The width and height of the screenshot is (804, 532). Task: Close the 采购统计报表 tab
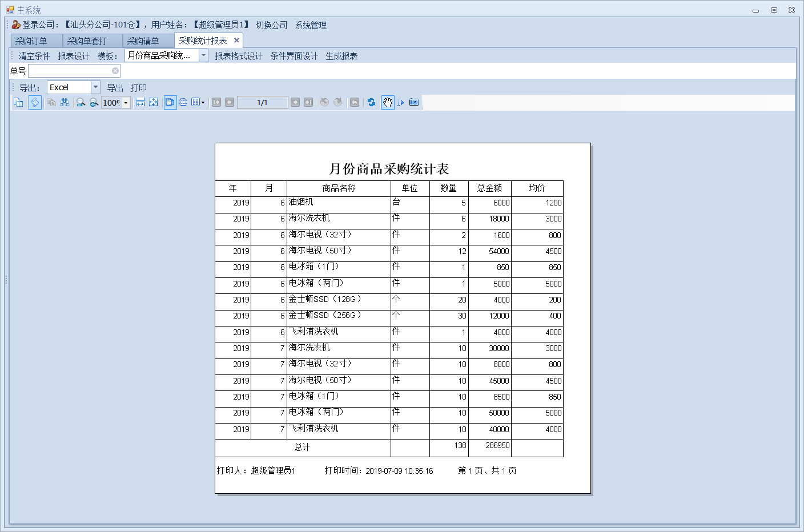[236, 41]
